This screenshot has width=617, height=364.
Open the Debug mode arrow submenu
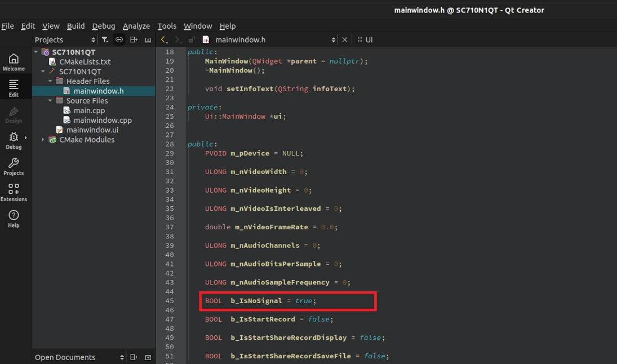(x=25, y=137)
